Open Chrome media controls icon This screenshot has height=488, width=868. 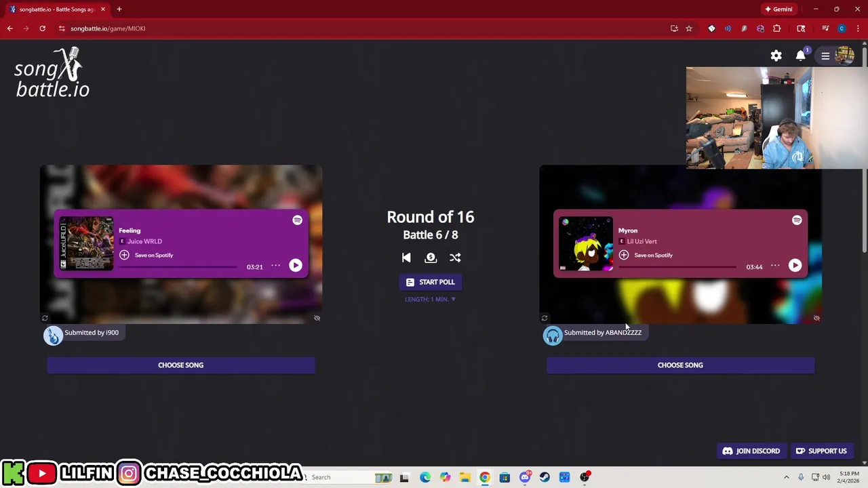click(x=825, y=28)
